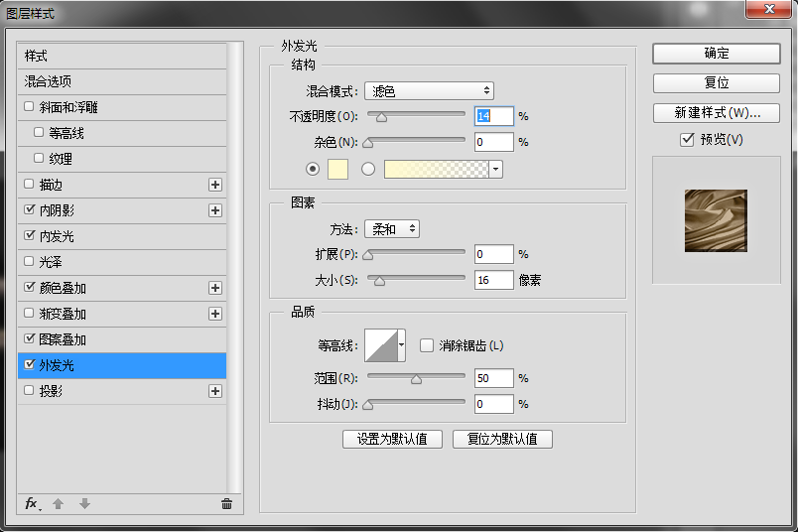Viewport: 798px width, 532px height.
Task: Click the 复位为默认值 button
Action: click(x=502, y=439)
